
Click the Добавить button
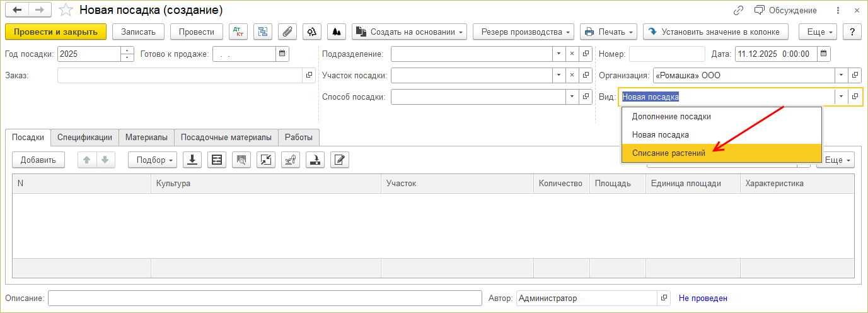[x=38, y=160]
